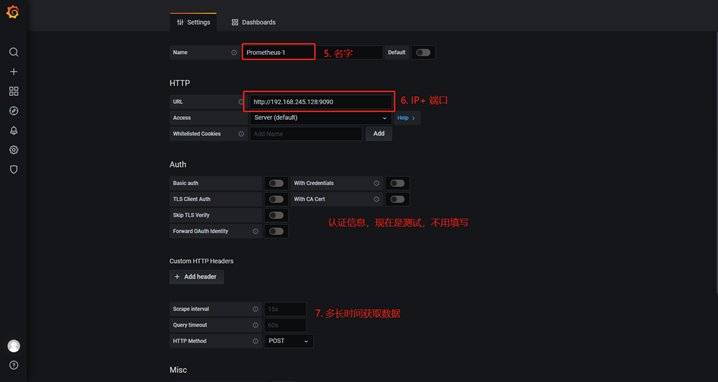Click the HTTP section heading
Image resolution: width=718 pixels, height=382 pixels.
(x=180, y=83)
